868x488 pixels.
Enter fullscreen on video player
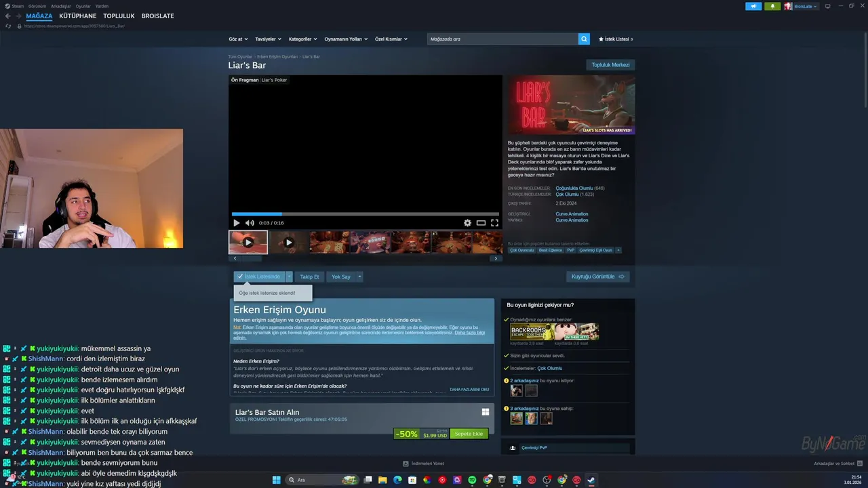coord(494,223)
